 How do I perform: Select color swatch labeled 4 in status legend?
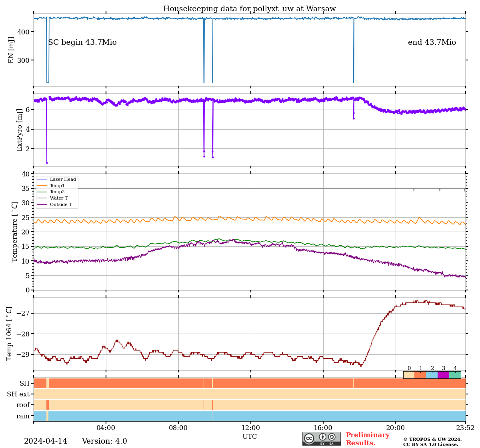pyautogui.click(x=455, y=375)
